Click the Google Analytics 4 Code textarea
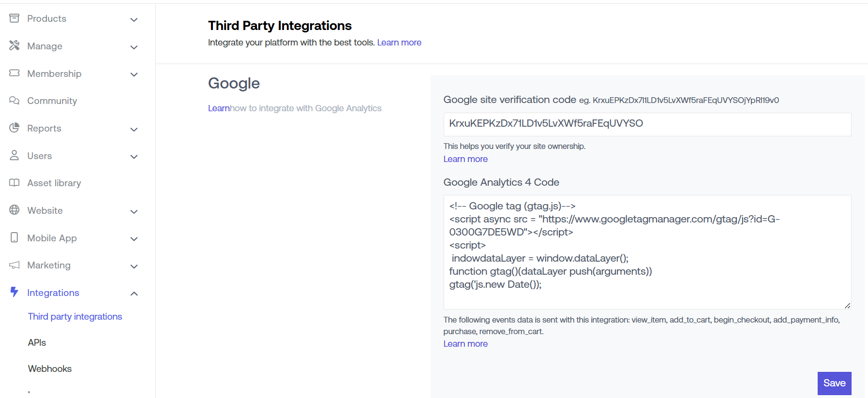868x398 pixels. (647, 251)
